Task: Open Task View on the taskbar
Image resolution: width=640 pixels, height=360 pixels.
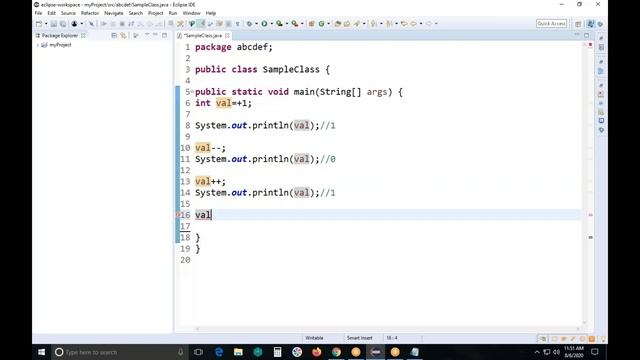Action: [x=198, y=352]
